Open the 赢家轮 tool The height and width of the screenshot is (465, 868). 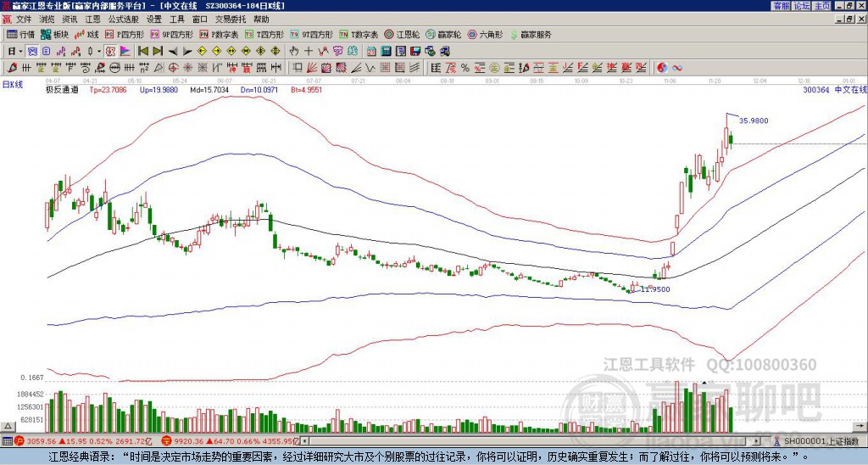(x=443, y=34)
